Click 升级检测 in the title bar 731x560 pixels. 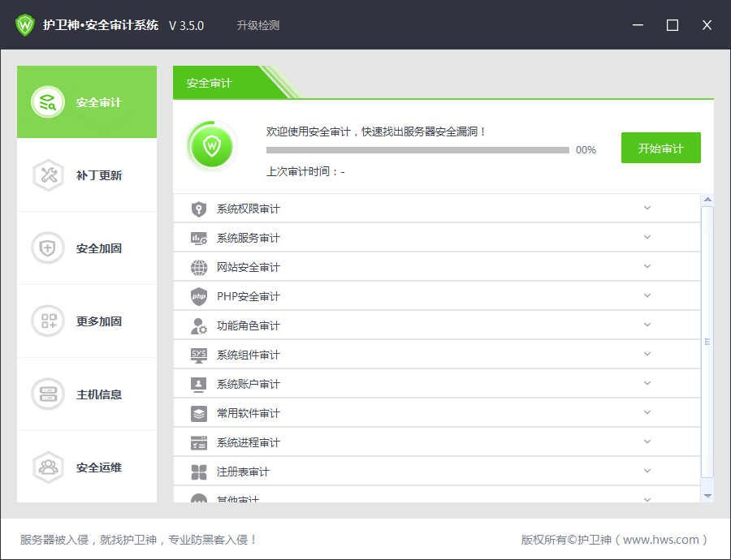pos(257,25)
